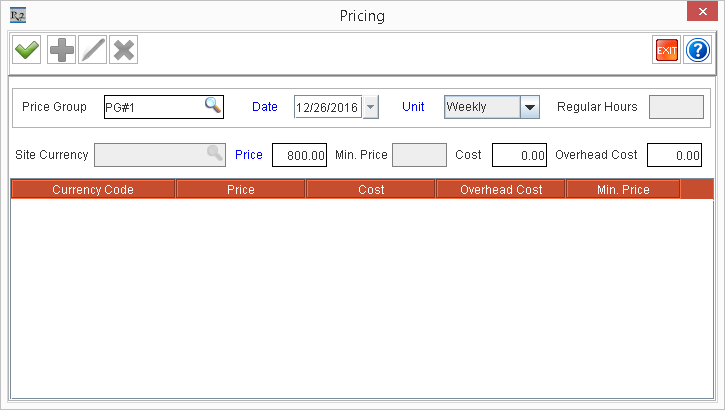725x410 pixels.
Task: Click the pencil edit icon
Action: click(92, 50)
